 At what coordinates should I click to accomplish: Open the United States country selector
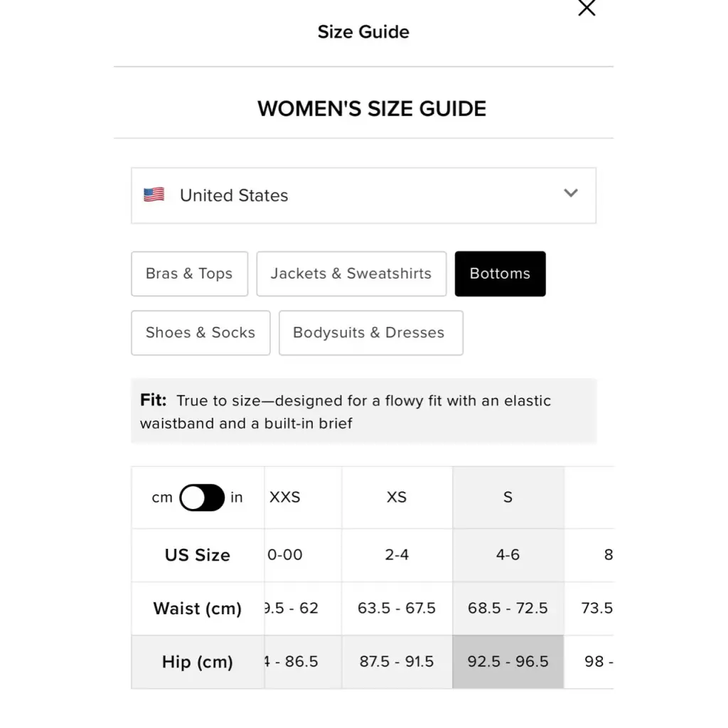363,196
